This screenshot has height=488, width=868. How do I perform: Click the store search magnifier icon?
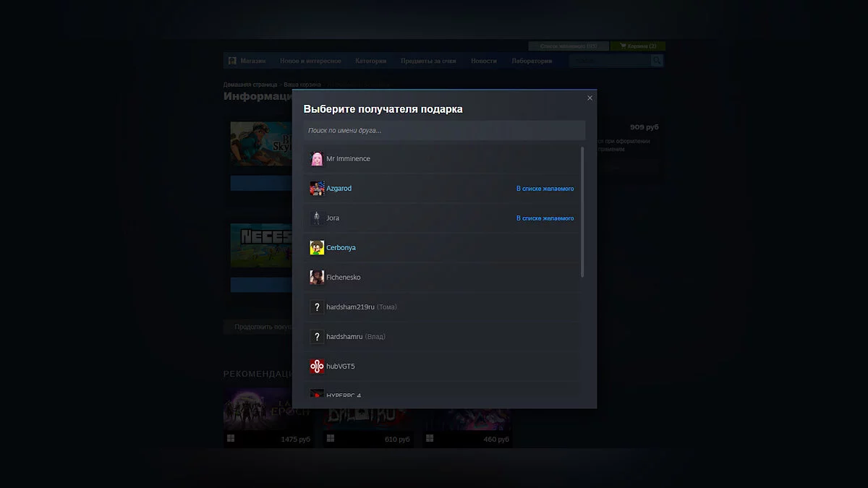[x=656, y=61]
